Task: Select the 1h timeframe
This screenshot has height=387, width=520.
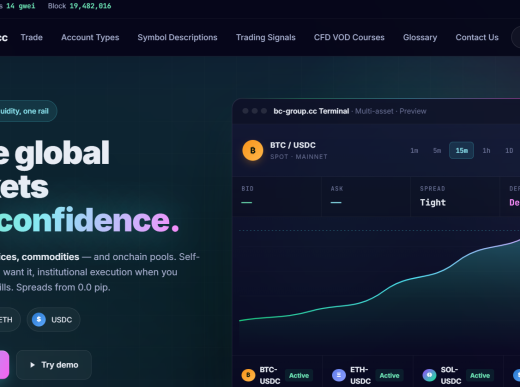Action: point(486,151)
